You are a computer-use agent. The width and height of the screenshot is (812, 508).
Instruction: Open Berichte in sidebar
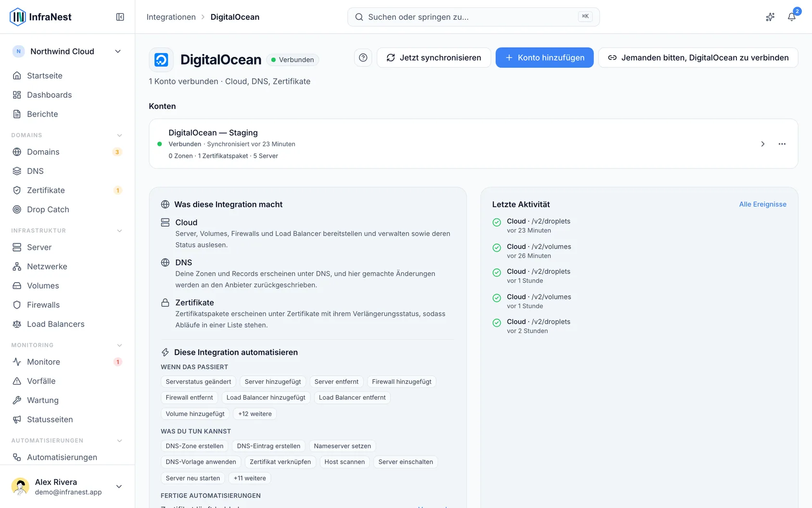(x=67, y=114)
